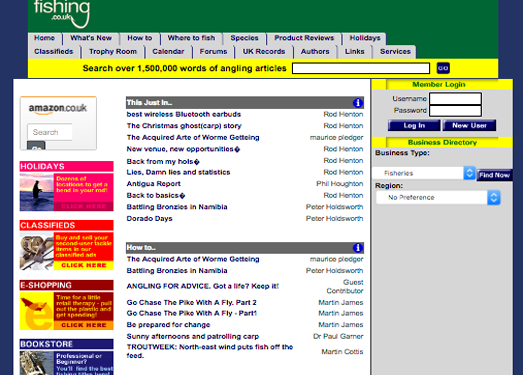Click the Username field
This screenshot has width=523, height=375.
(x=455, y=99)
